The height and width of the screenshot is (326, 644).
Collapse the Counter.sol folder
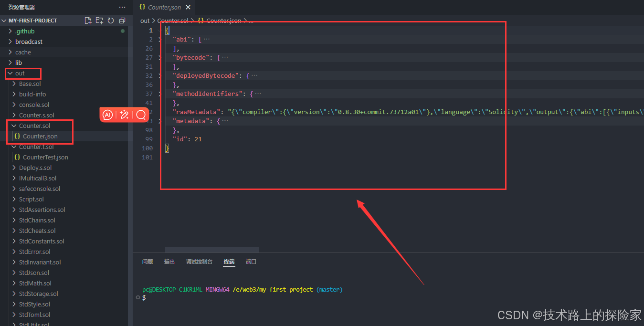[x=64, y=126]
